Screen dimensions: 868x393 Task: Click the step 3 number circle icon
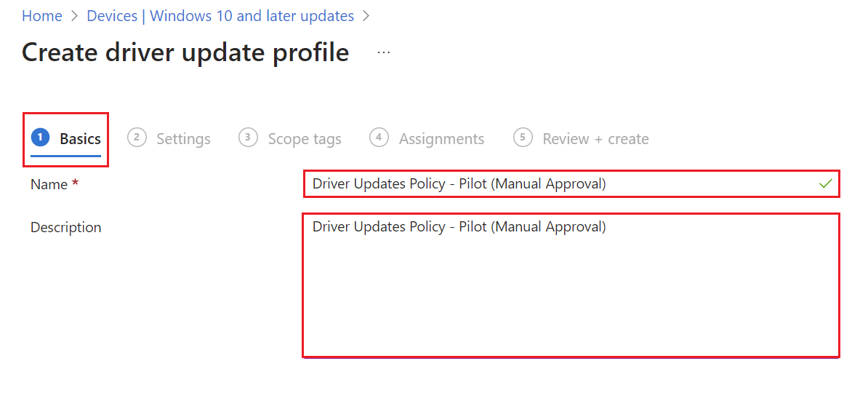(x=248, y=138)
